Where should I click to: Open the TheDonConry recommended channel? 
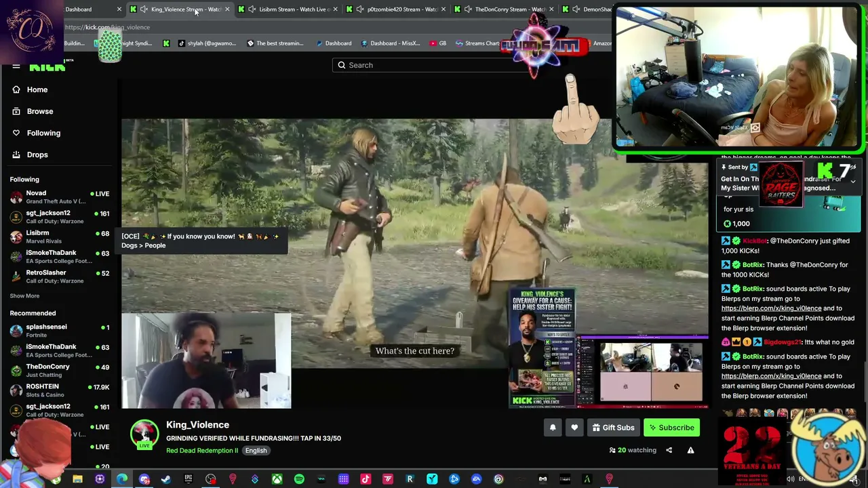pyautogui.click(x=60, y=370)
